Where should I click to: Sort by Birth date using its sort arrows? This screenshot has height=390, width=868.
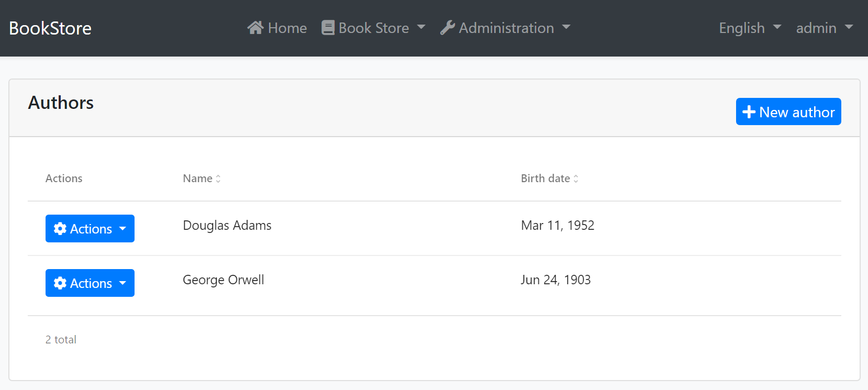point(576,179)
